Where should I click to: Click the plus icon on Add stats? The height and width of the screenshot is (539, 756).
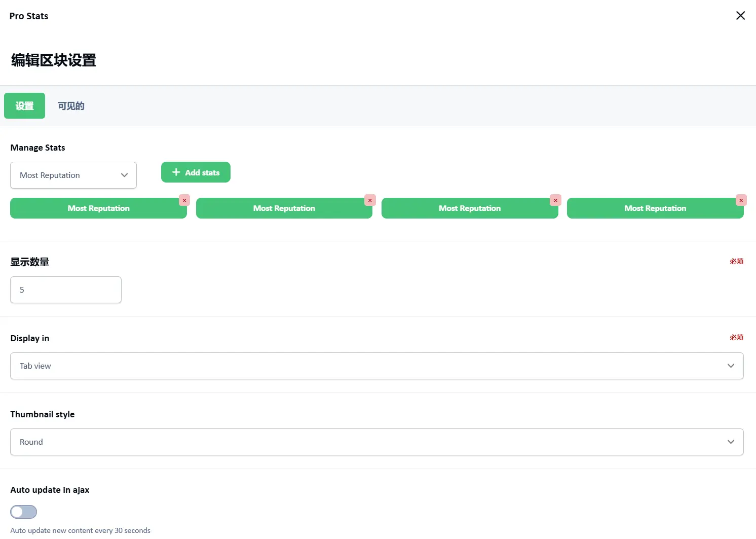click(x=176, y=172)
